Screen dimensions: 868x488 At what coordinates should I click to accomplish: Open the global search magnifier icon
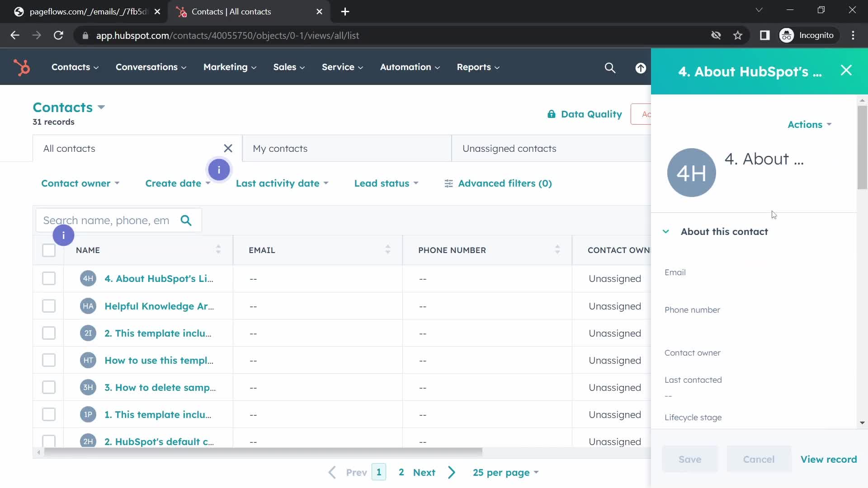pos(610,68)
